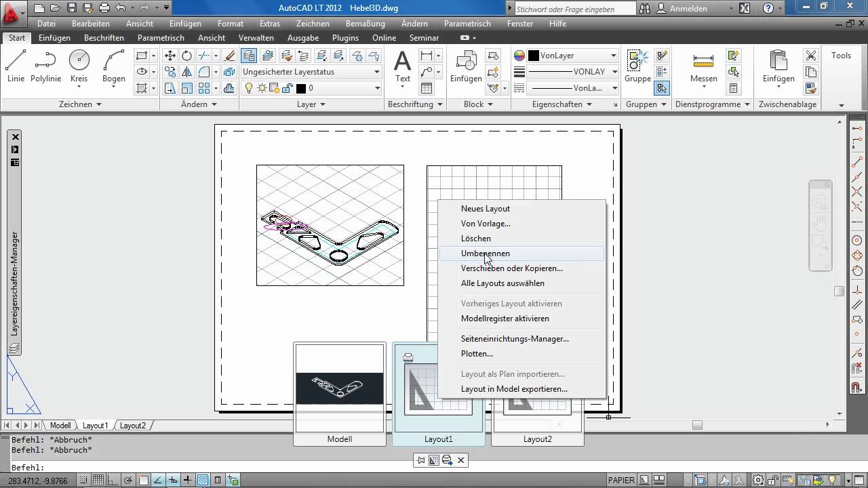The image size is (868, 488).
Task: Toggle the layer bulb on/off icon
Action: [249, 88]
